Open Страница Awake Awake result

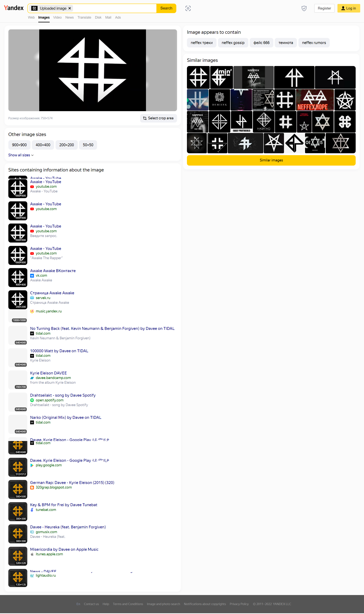pos(52,293)
